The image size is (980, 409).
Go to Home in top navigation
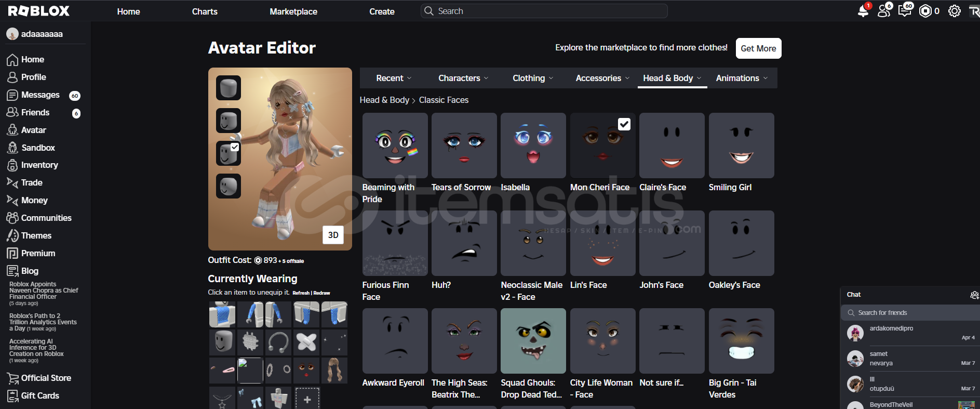tap(128, 11)
